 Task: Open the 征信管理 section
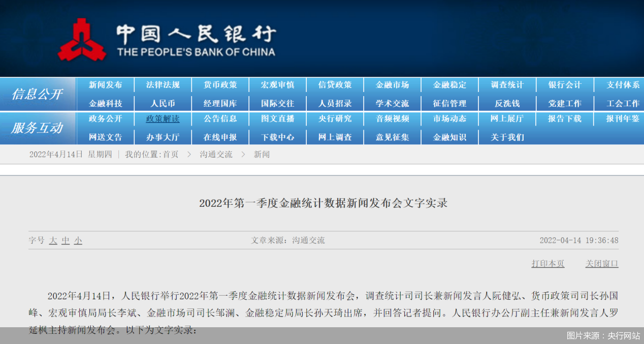[449, 103]
